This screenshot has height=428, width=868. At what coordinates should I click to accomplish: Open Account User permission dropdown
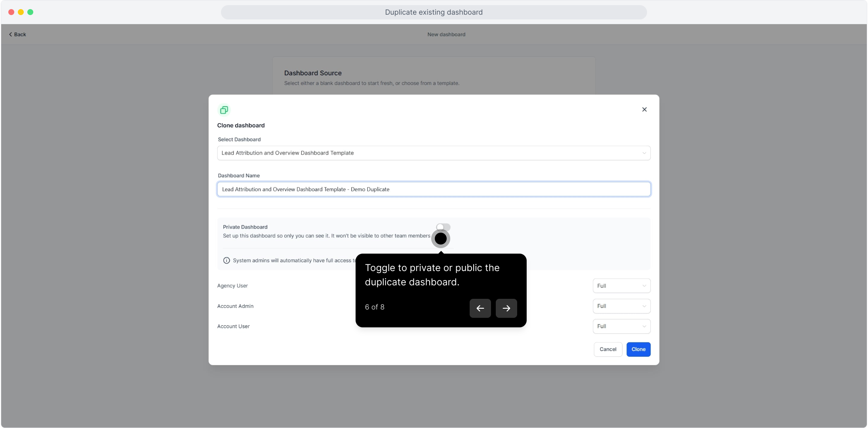621,326
